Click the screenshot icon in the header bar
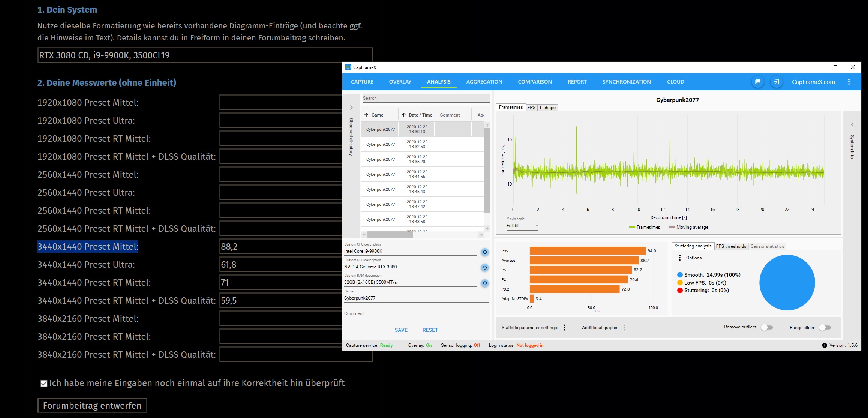This screenshot has height=418, width=868. click(x=758, y=82)
